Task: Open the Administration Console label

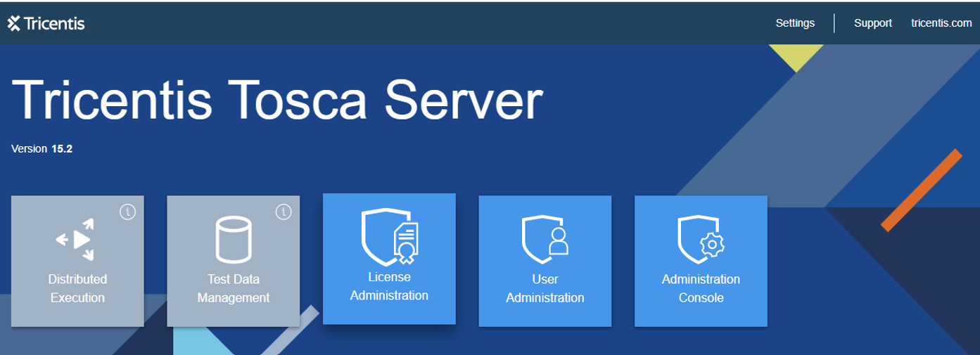Action: pos(701,288)
